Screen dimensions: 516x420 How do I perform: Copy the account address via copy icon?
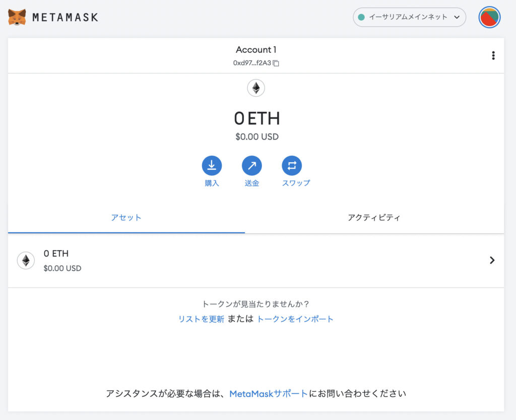(276, 63)
